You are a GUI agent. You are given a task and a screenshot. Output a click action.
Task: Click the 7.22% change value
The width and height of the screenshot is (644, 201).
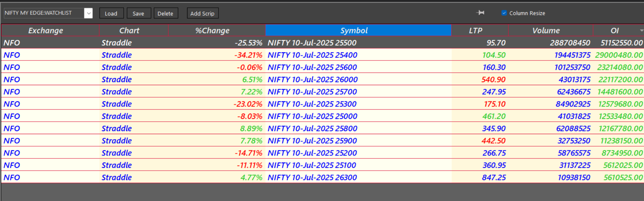point(252,92)
